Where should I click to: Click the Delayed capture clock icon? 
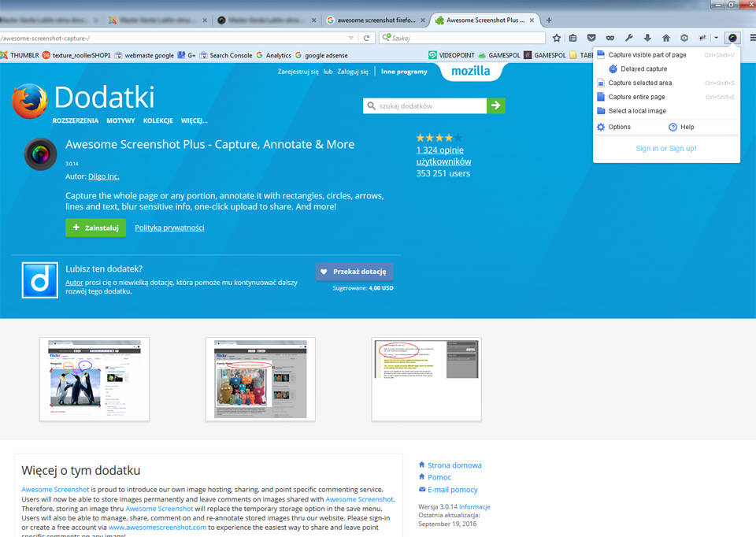[x=613, y=69]
